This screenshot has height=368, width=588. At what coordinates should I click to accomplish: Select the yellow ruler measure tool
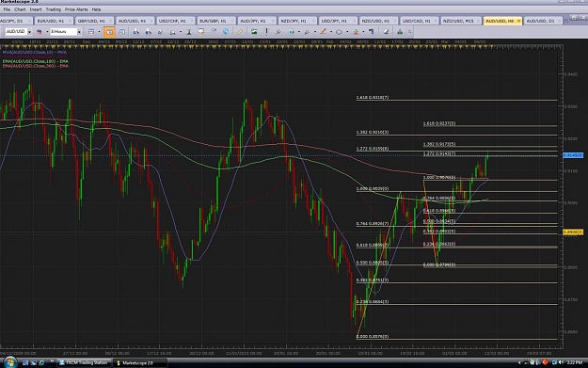pyautogui.click(x=240, y=32)
